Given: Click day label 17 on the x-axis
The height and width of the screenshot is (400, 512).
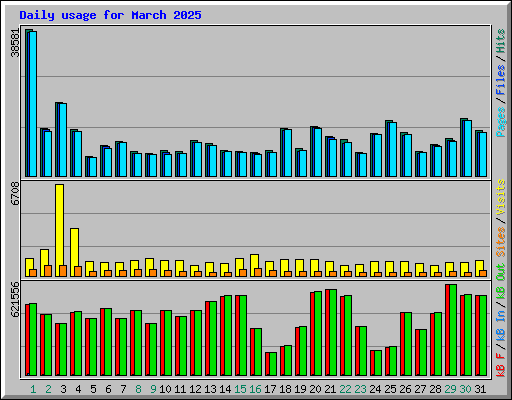Looking at the screenshot, I should click(270, 389).
